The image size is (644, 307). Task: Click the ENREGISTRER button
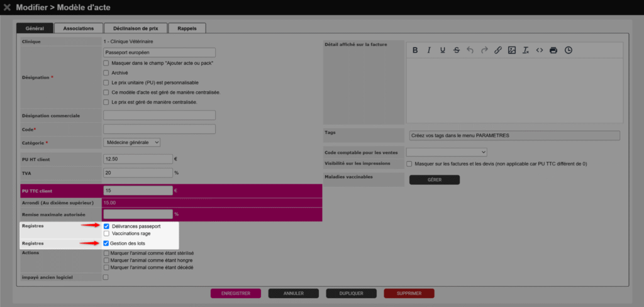click(236, 293)
